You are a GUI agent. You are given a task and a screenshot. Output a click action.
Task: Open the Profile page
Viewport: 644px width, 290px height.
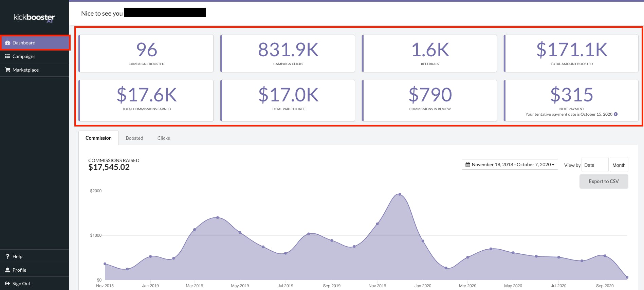point(35,270)
